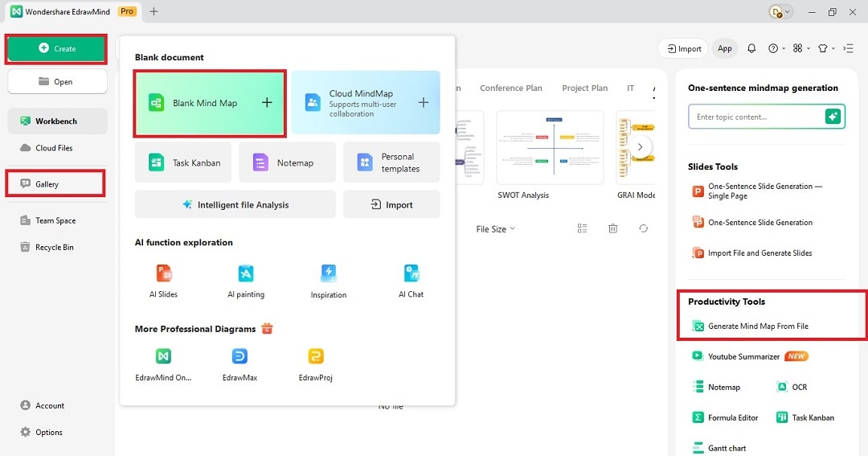Open the Inspiration AI function
Image resolution: width=868 pixels, height=456 pixels.
[x=328, y=281]
